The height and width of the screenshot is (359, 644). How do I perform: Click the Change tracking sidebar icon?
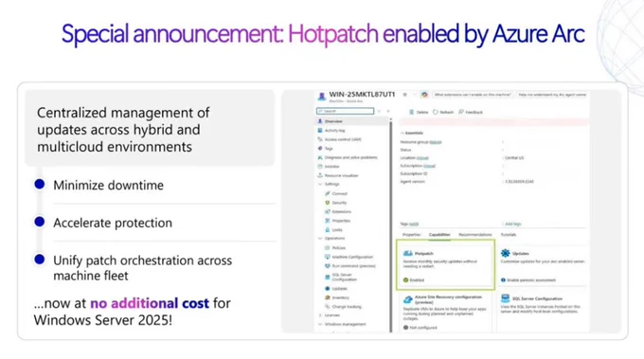coord(328,306)
